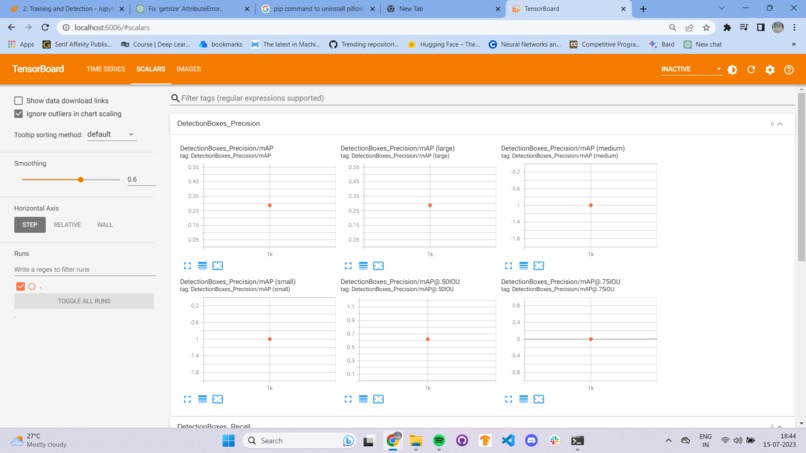Expand the mAP (medium) chart to full size

(x=508, y=265)
